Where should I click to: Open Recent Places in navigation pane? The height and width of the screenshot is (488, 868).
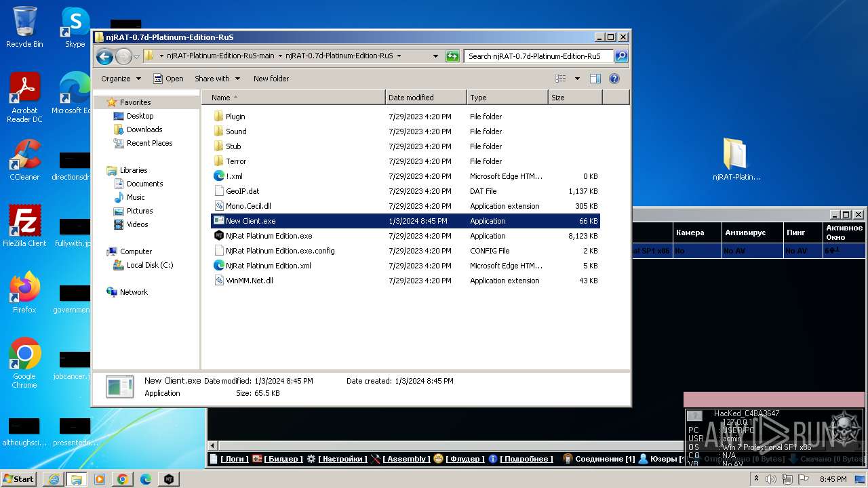[x=149, y=143]
